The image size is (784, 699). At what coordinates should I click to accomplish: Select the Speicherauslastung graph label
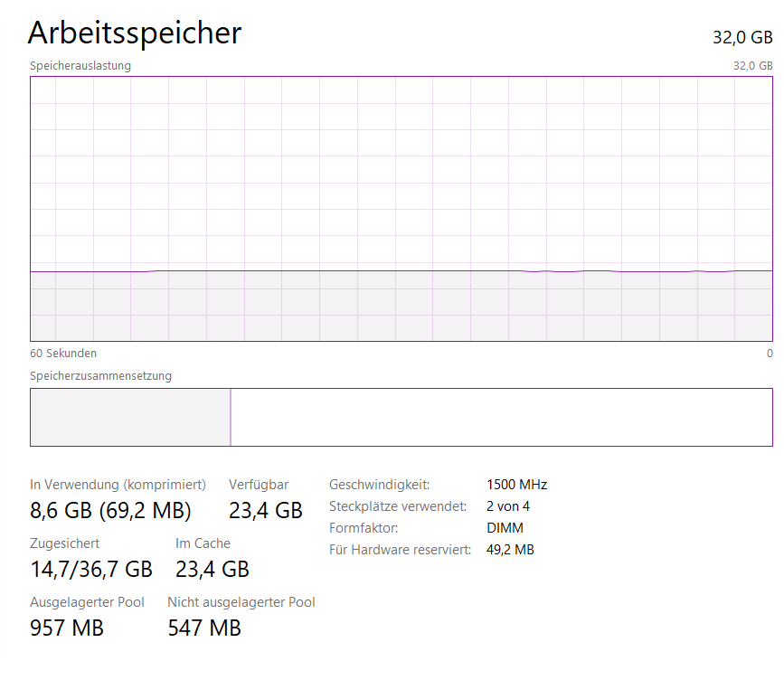pyautogui.click(x=80, y=66)
